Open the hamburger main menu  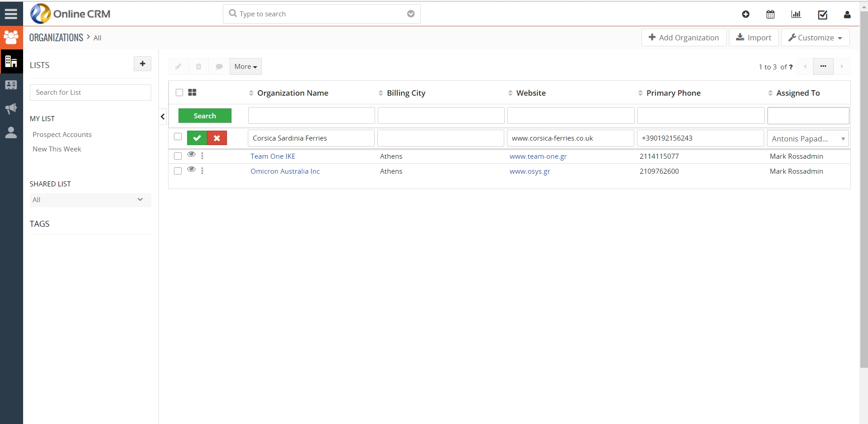[x=11, y=14]
